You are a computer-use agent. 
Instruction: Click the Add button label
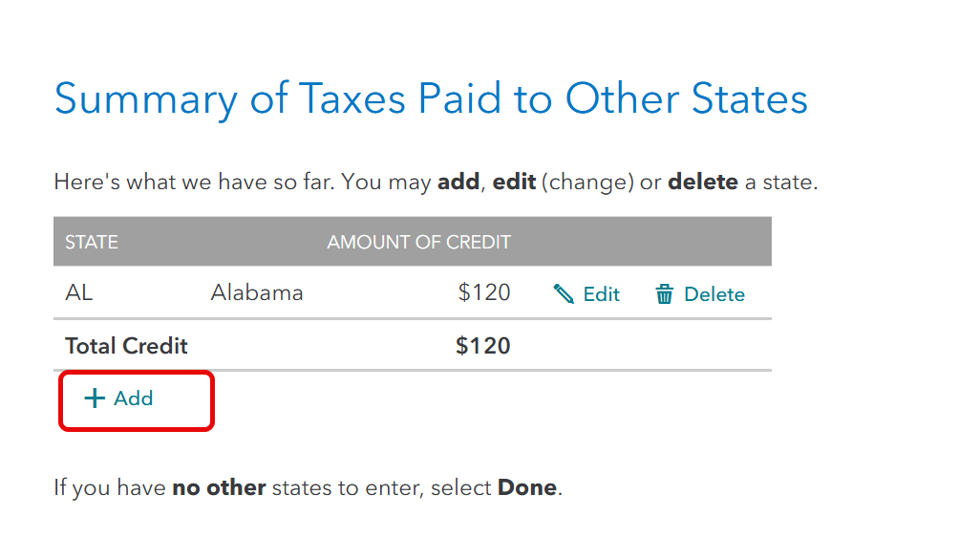[133, 398]
